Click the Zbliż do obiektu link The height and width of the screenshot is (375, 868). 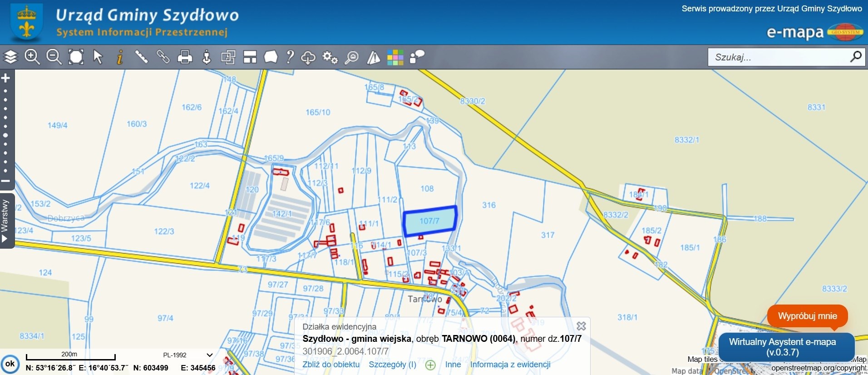[331, 365]
